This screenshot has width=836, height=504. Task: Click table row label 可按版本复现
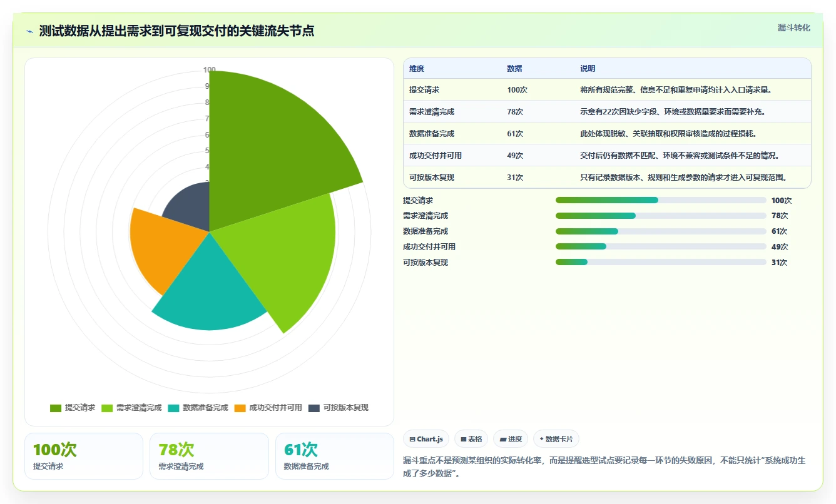[x=432, y=178]
